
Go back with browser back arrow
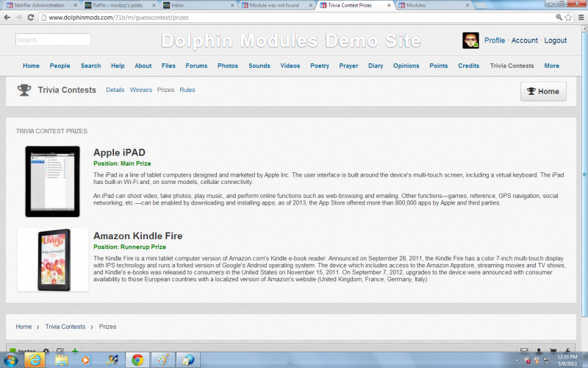(7, 17)
